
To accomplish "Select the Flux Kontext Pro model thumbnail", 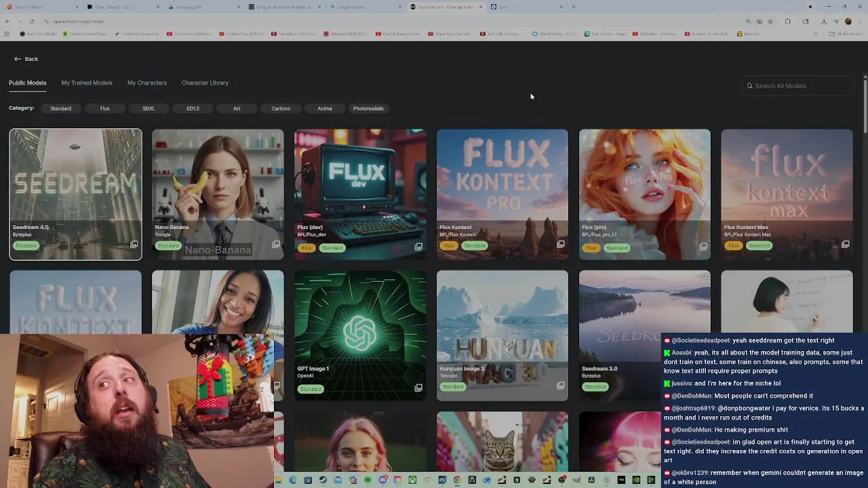I will 502,195.
